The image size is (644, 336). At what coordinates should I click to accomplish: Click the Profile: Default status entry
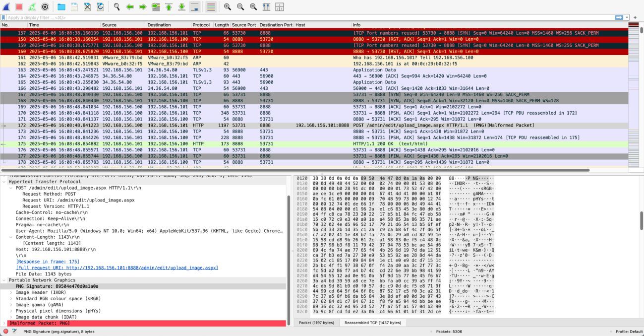pos(629,331)
